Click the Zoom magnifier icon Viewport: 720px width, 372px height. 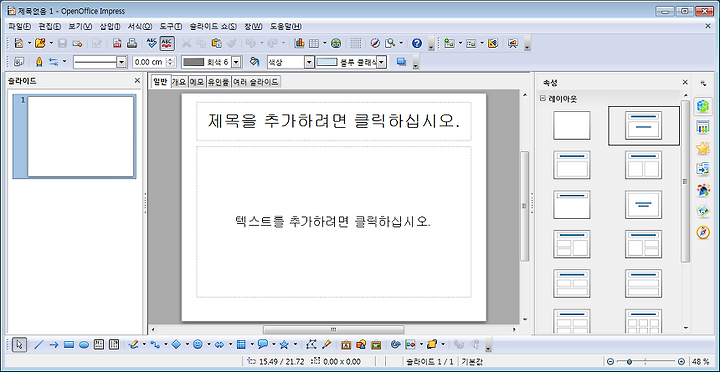coord(390,43)
